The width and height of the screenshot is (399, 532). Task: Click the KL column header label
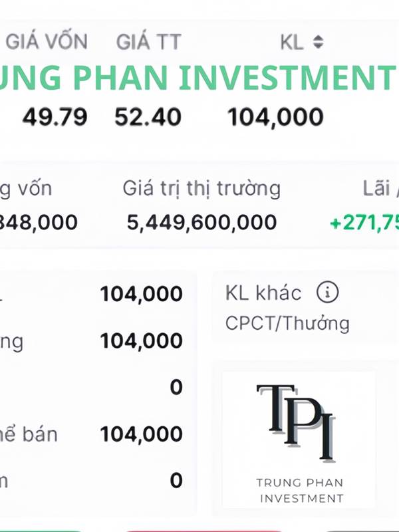coord(292,43)
